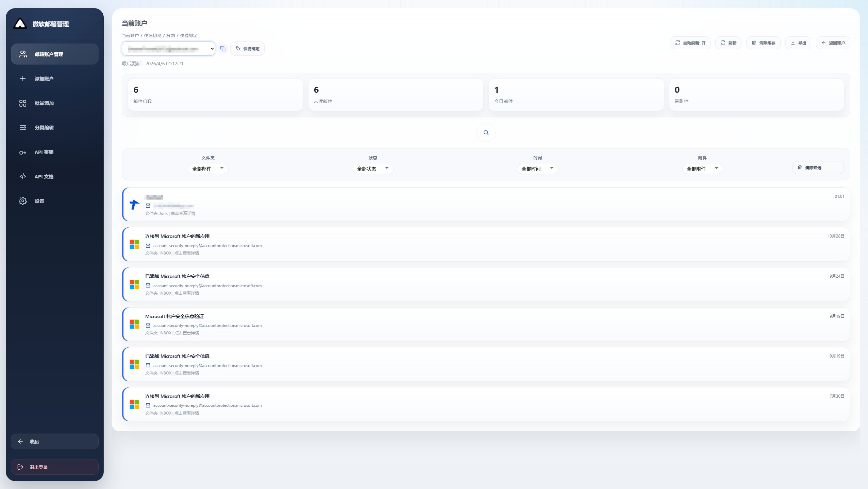Viewport: 868px width, 489px height.
Task: Click the search magnifier icon
Action: point(486,133)
